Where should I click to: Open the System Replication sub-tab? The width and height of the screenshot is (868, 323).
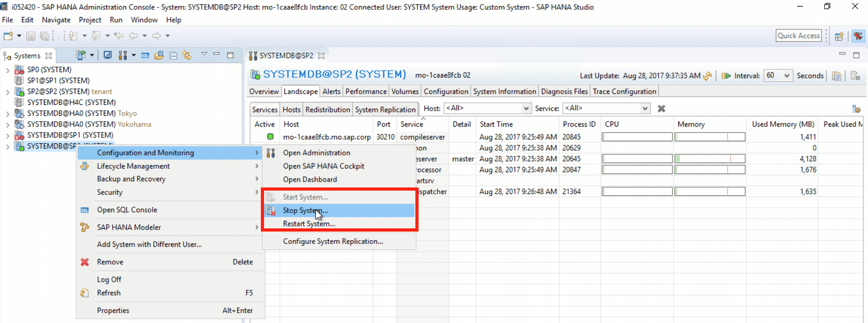385,110
